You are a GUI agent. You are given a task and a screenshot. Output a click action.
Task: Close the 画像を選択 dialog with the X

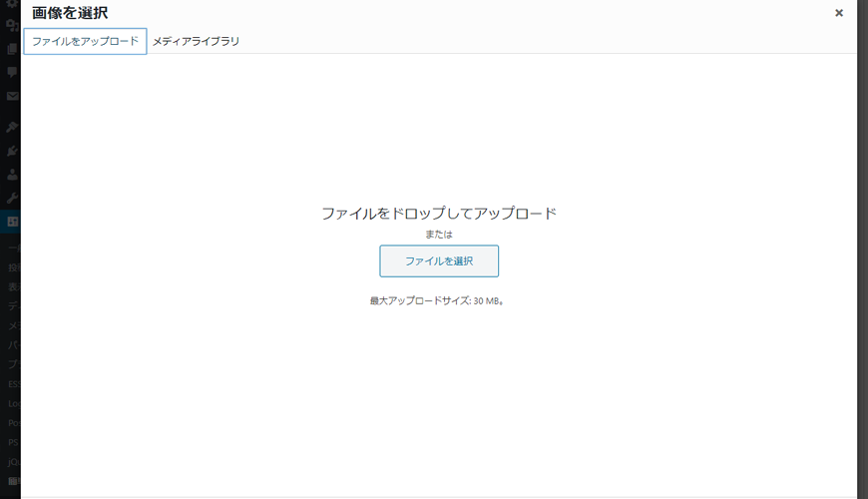838,13
